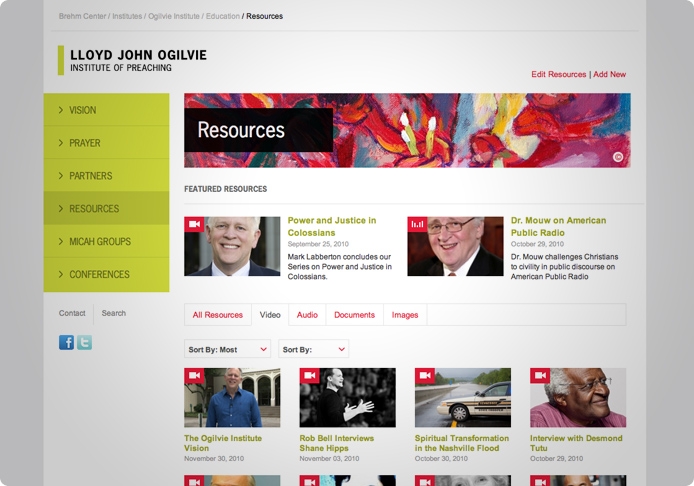This screenshot has height=486, width=694.
Task: Click video icon on Ogilvie Institute Vision thumbnail
Action: pyautogui.click(x=194, y=376)
